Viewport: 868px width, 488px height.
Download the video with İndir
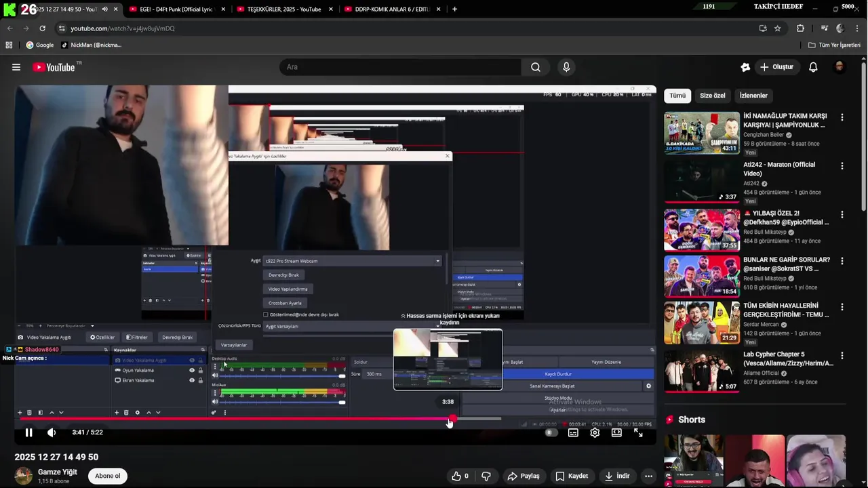(x=618, y=476)
